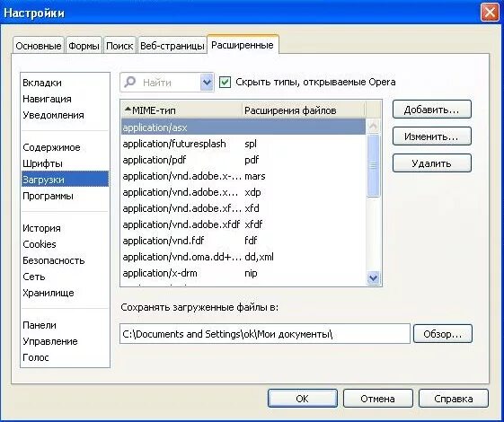Open the Поиск tab
504x422 pixels.
tap(119, 46)
